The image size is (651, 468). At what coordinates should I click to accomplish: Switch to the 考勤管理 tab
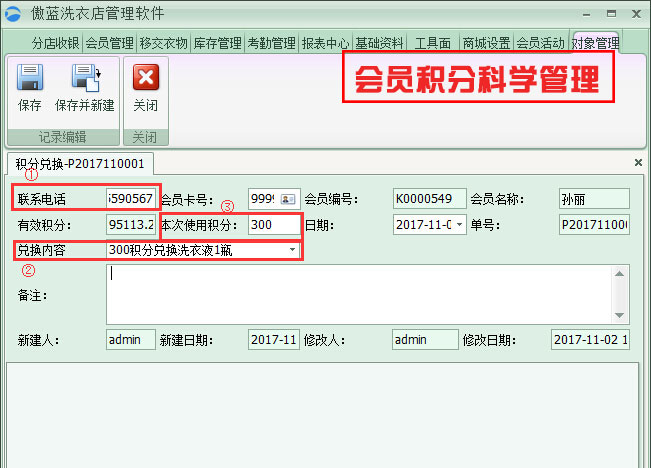tap(271, 44)
